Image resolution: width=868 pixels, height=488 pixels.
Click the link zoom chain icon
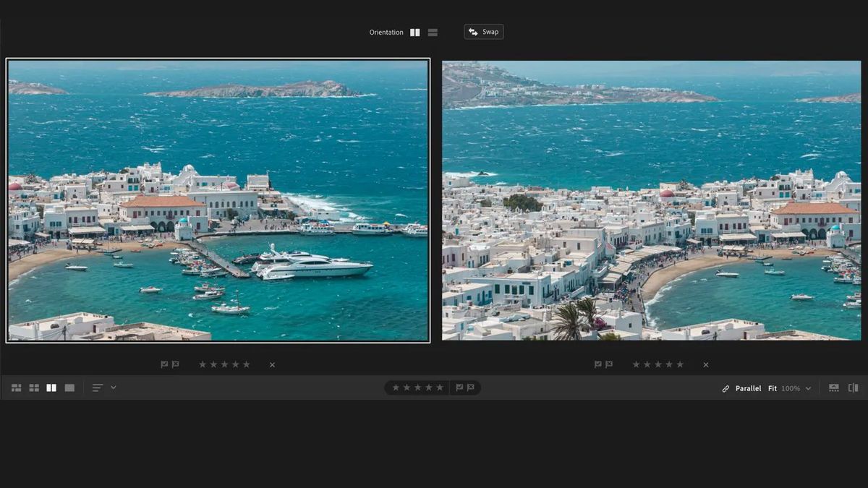[x=725, y=388]
